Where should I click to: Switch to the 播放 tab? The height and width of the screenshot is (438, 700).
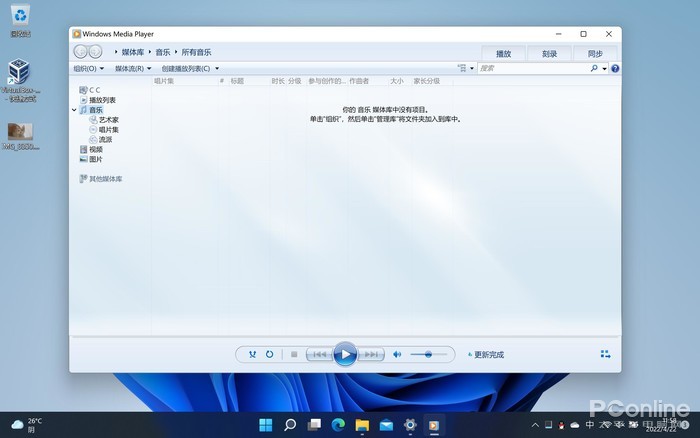pos(503,53)
